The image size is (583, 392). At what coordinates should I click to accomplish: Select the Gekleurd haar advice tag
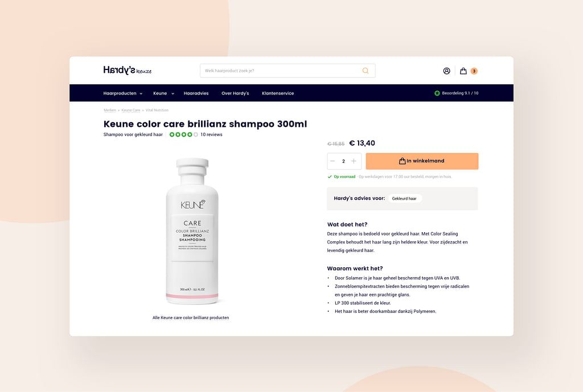[405, 199]
